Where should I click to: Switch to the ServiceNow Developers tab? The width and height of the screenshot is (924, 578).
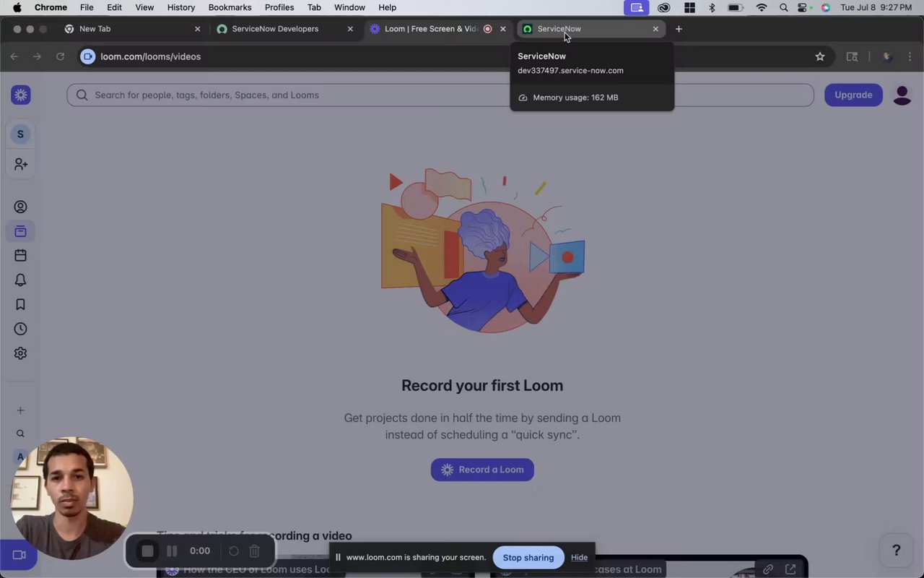coord(286,29)
